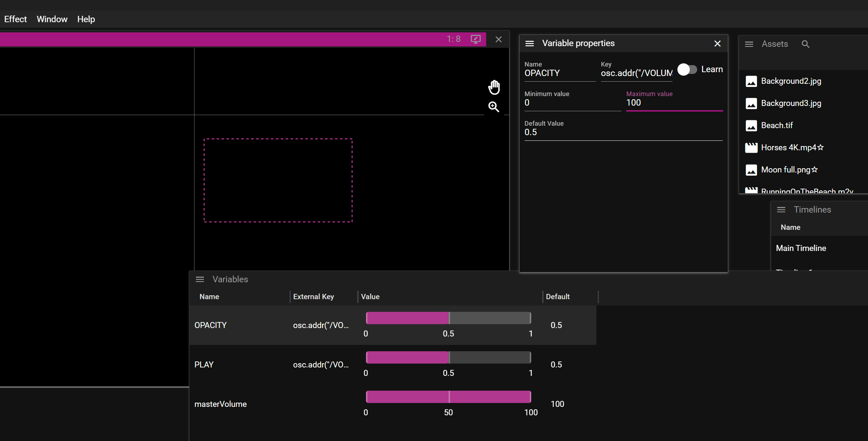Select Main Timeline in Timelines list

801,248
